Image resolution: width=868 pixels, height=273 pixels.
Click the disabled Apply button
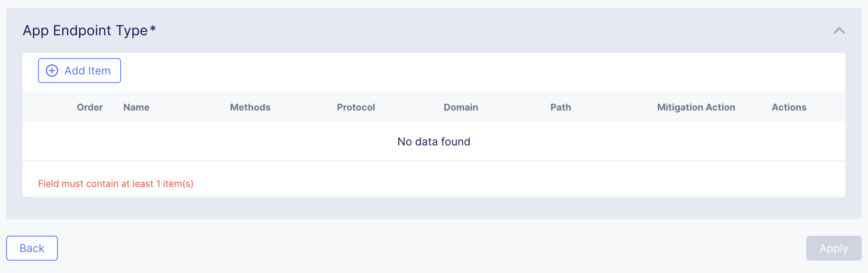pos(833,248)
